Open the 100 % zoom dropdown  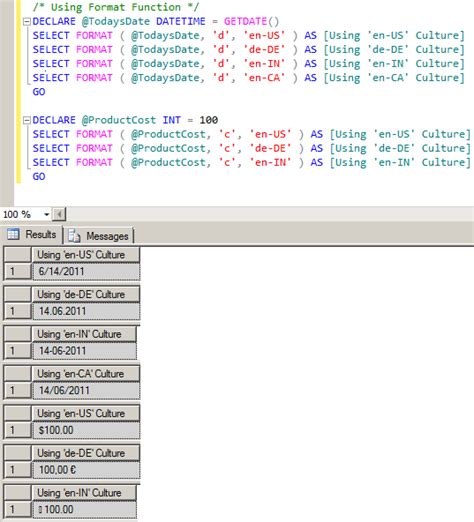(x=47, y=214)
